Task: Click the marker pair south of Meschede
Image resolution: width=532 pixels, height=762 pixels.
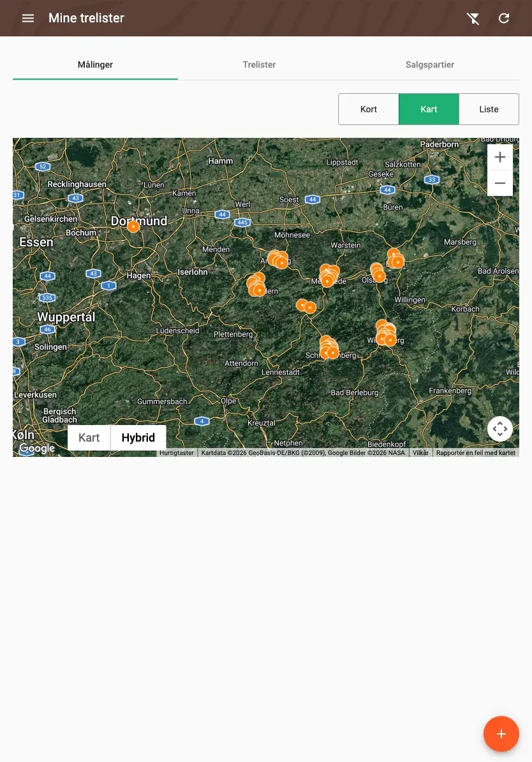Action: coord(306,306)
